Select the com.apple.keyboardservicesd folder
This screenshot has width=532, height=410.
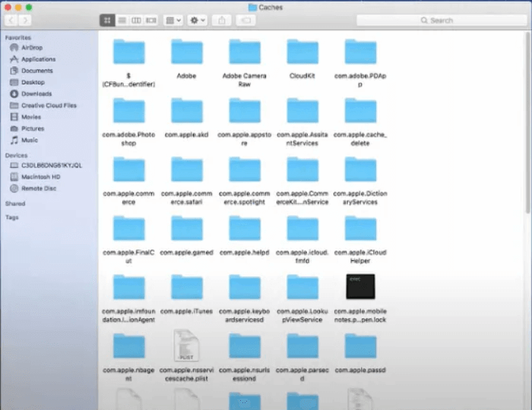[245, 287]
